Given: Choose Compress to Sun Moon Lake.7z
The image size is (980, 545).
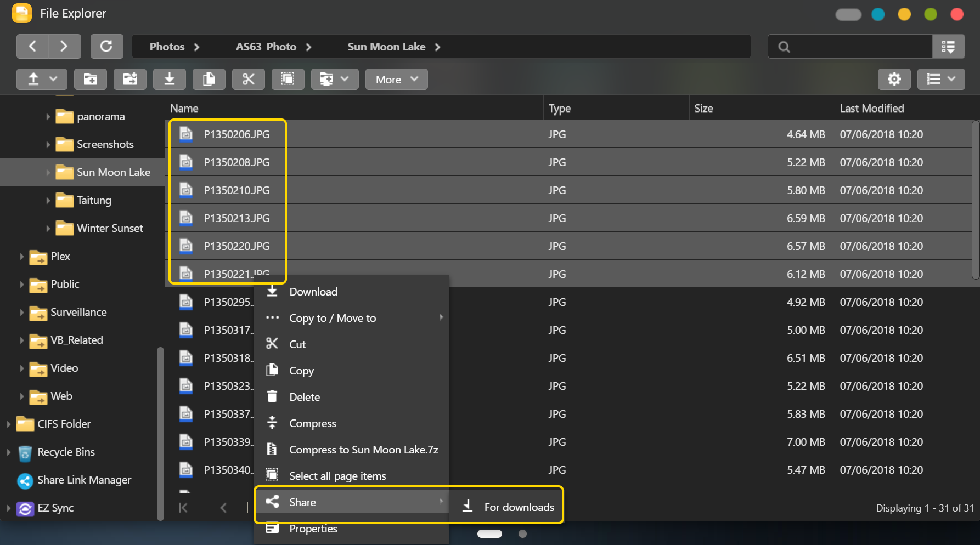Looking at the screenshot, I should [x=351, y=450].
